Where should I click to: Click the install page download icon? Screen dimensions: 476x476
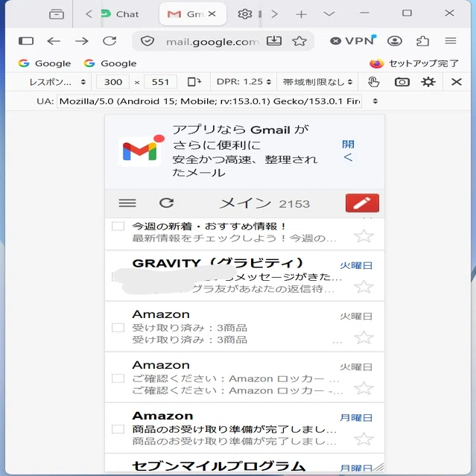tap(274, 41)
